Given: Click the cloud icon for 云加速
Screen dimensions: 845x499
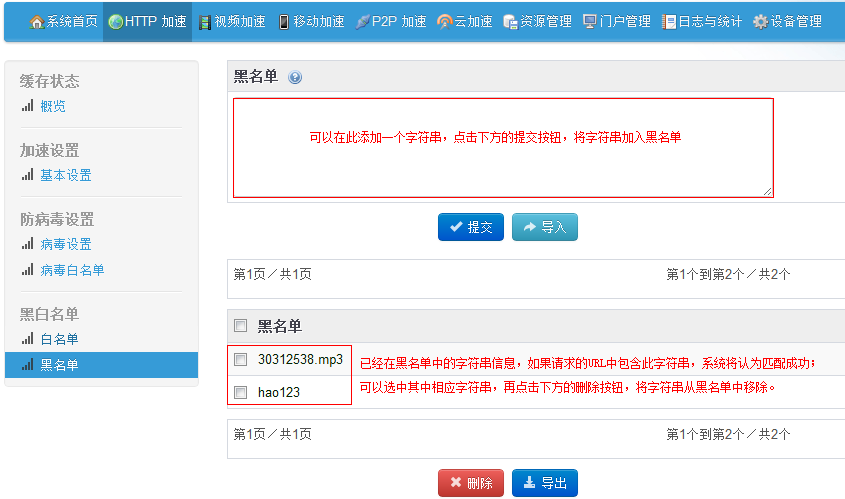Looking at the screenshot, I should [x=444, y=22].
